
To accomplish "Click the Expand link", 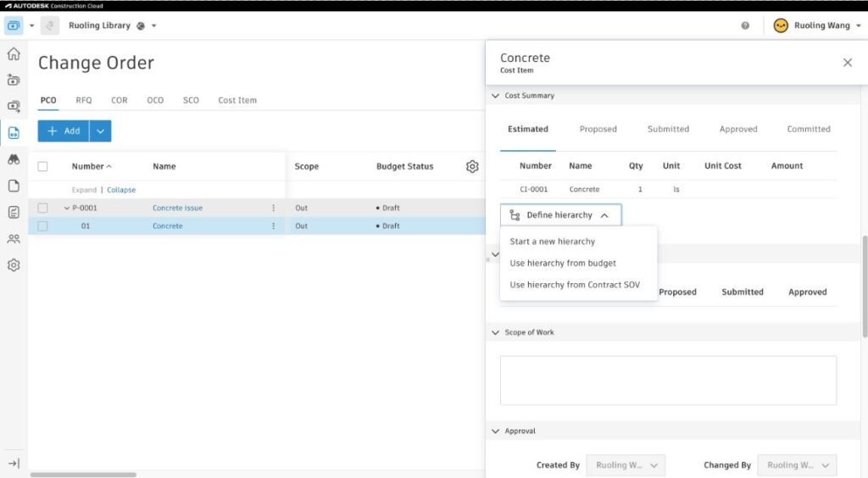I will point(84,190).
